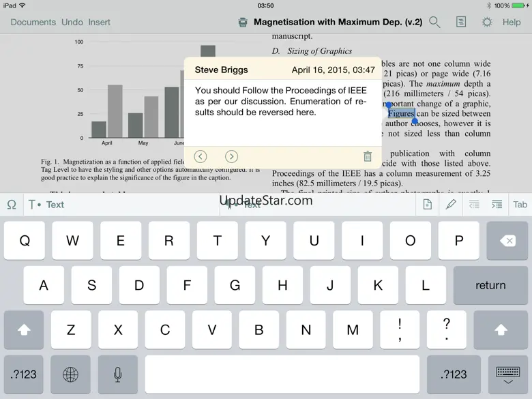This screenshot has width=532, height=399.
Task: Tap the M key
Action: tap(353, 329)
